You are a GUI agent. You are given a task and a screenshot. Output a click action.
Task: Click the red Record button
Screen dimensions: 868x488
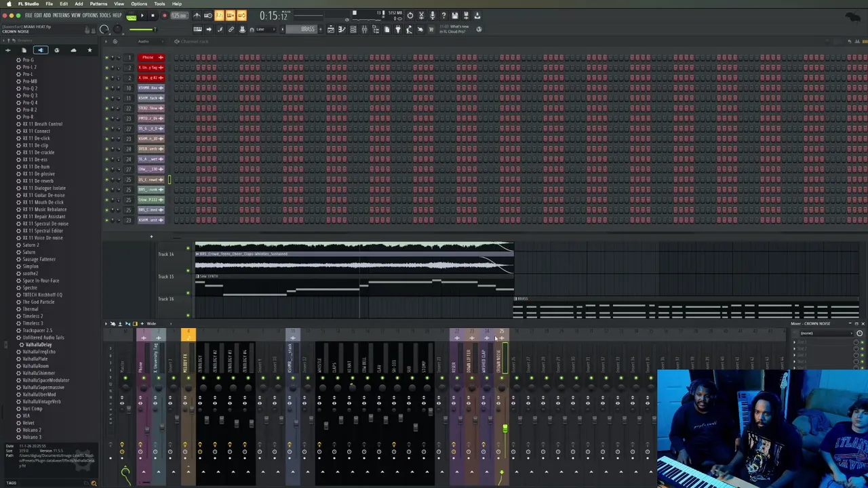pos(164,16)
